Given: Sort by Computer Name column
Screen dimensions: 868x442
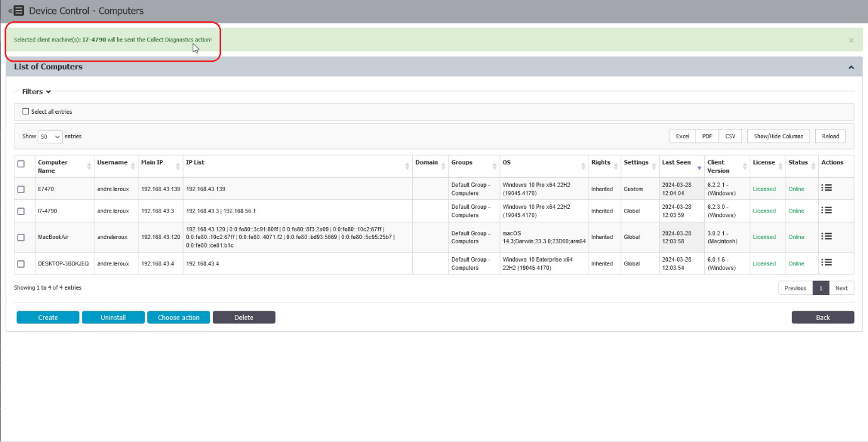Looking at the screenshot, I should pyautogui.click(x=64, y=167).
